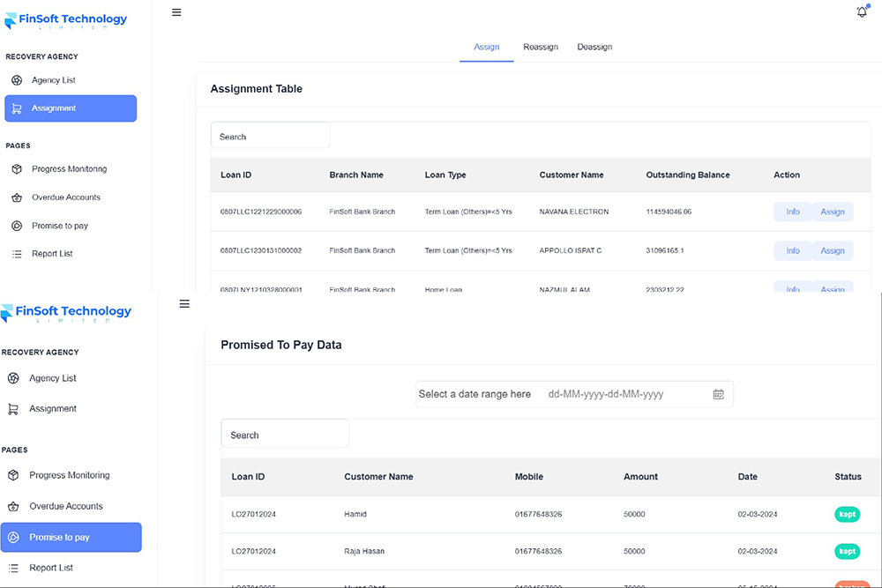Switch to the Deassign tab
Viewport: 882px width, 588px height.
[x=594, y=47]
